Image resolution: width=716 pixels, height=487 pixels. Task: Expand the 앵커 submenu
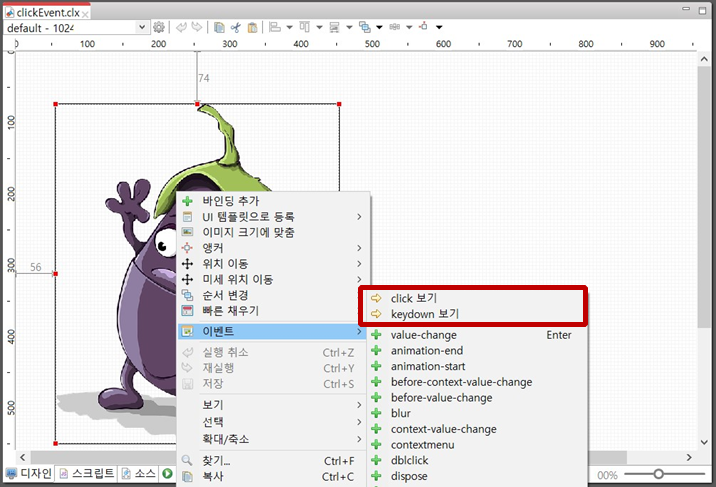[x=272, y=248]
